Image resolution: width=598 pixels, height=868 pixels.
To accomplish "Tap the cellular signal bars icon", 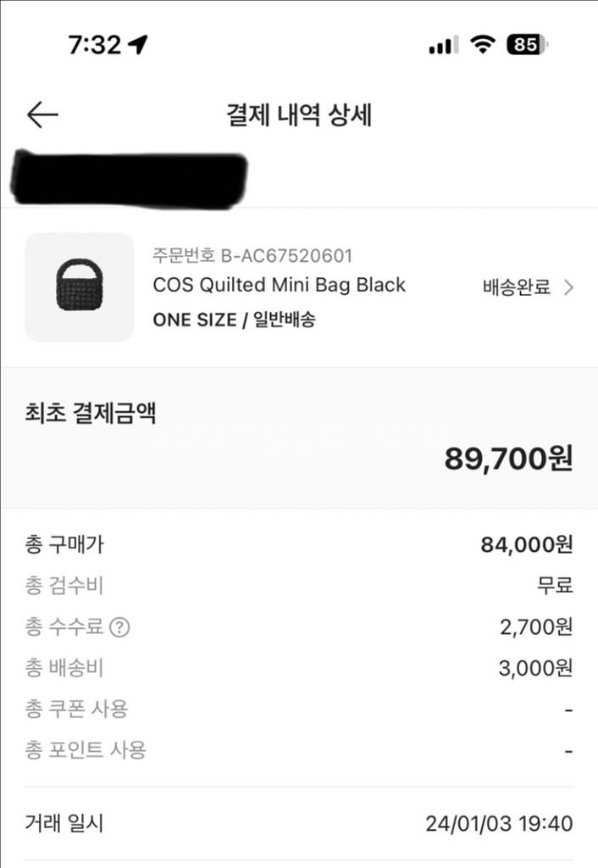I will click(443, 45).
